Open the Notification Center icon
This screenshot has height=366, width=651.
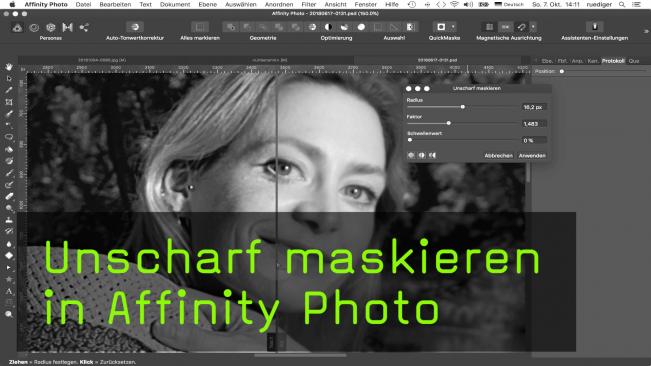[636, 5]
